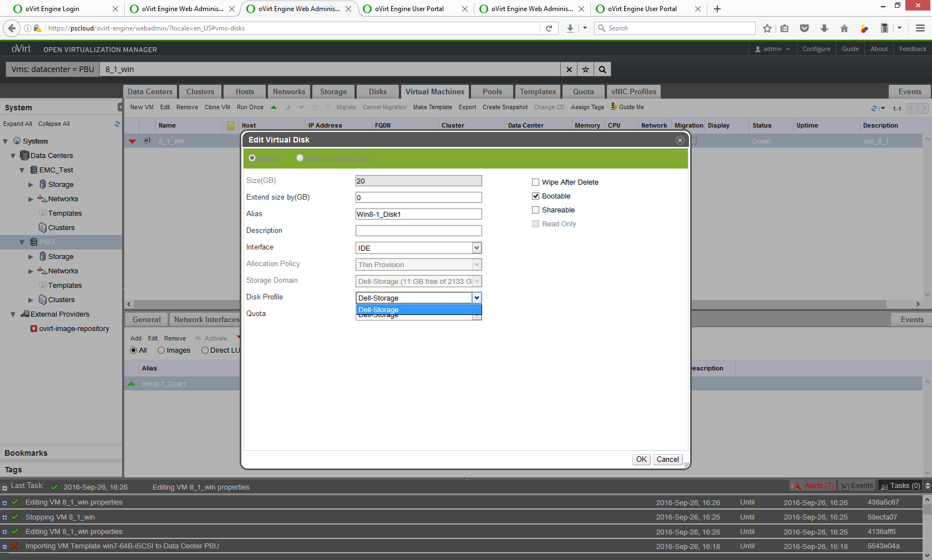The image size is (932, 560).
Task: Choose Dell-Storage in Disk Profile list
Action: [418, 310]
